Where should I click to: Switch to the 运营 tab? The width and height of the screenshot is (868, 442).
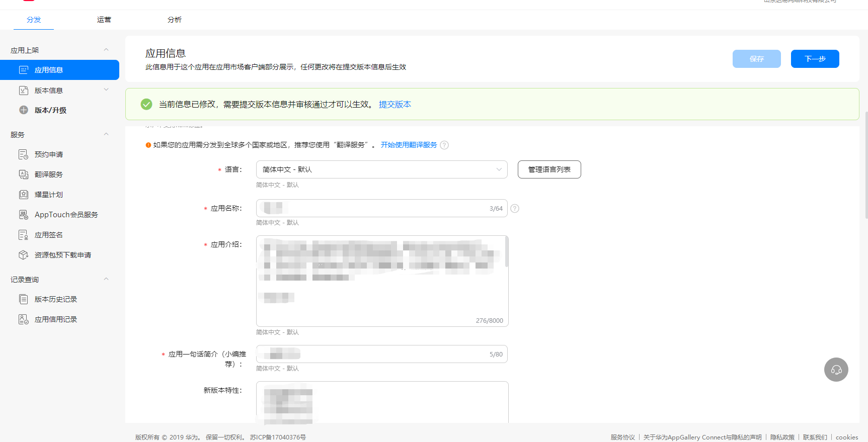[x=104, y=20]
